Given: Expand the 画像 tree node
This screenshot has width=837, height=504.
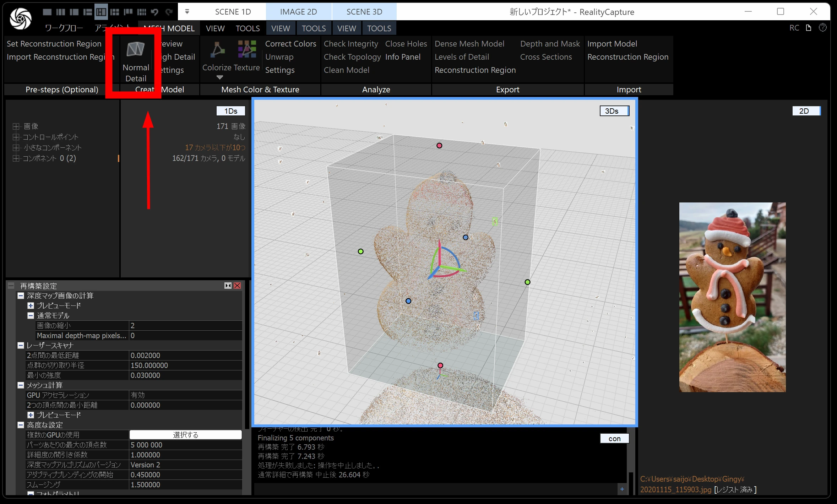Looking at the screenshot, I should 16,126.
